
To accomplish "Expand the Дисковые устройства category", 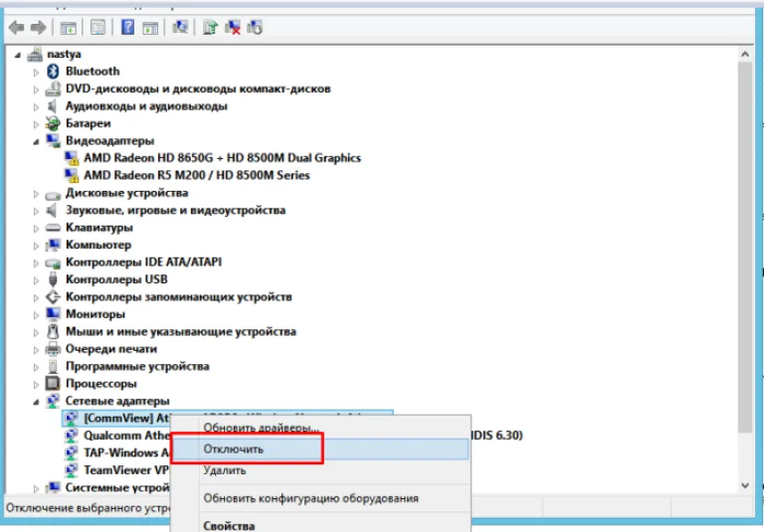I will [x=36, y=194].
